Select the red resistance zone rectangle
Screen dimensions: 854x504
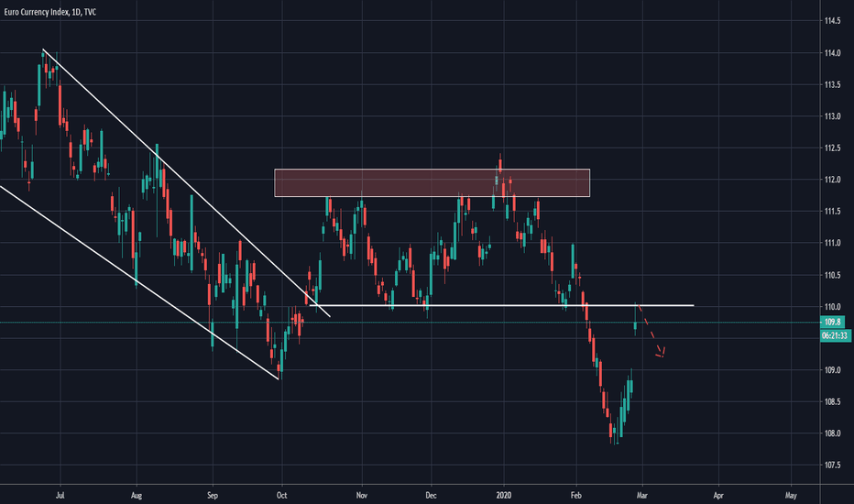tap(432, 182)
